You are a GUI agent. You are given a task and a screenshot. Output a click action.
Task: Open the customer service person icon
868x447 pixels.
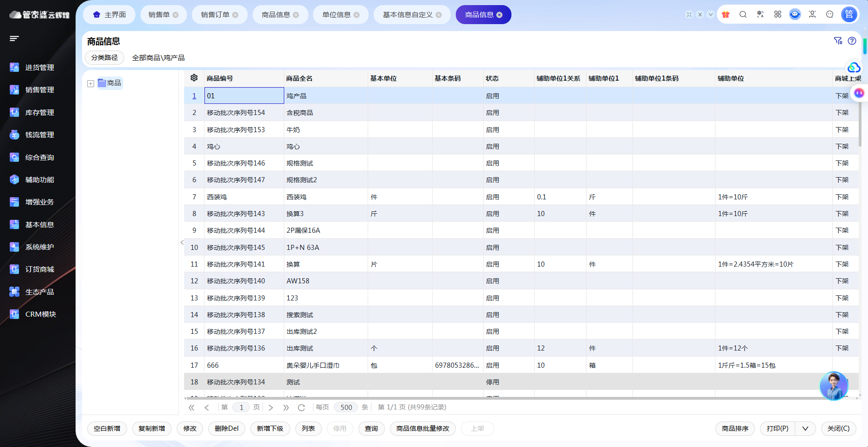[x=812, y=14]
